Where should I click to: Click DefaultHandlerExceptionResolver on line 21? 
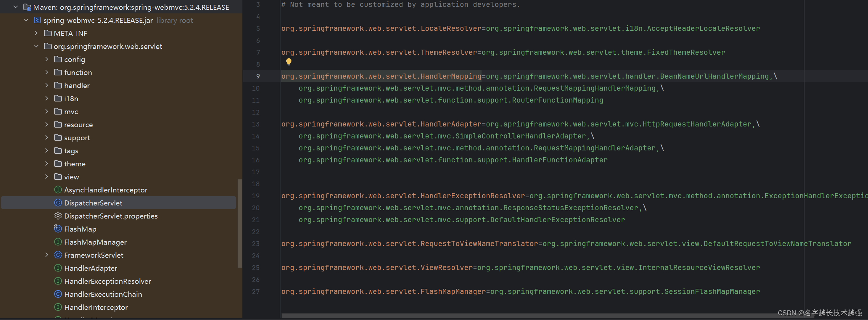(x=557, y=220)
